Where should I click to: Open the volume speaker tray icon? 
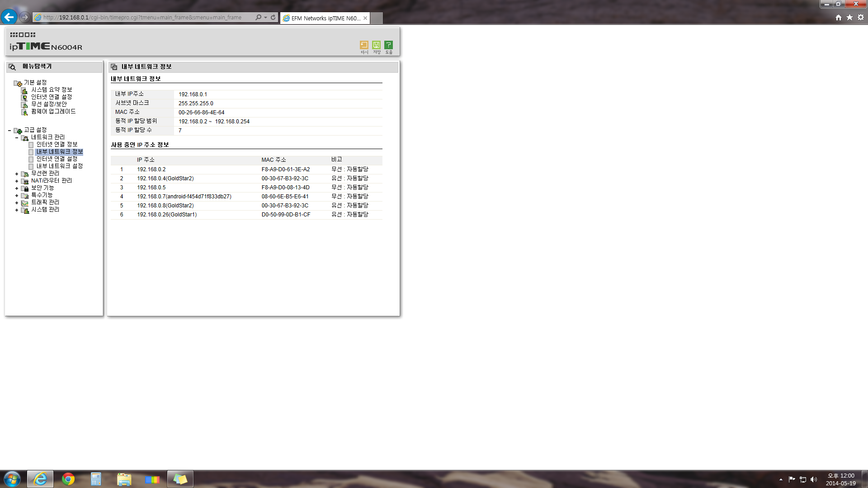pyautogui.click(x=814, y=479)
